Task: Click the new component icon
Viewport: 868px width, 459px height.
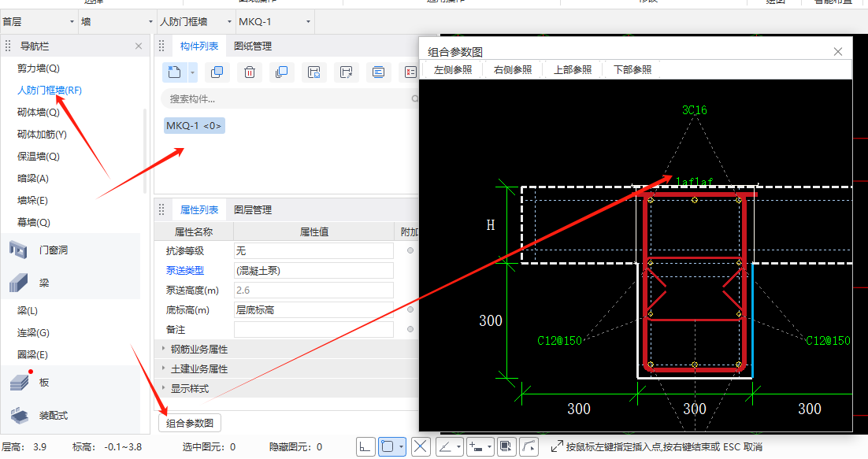Action: point(174,72)
